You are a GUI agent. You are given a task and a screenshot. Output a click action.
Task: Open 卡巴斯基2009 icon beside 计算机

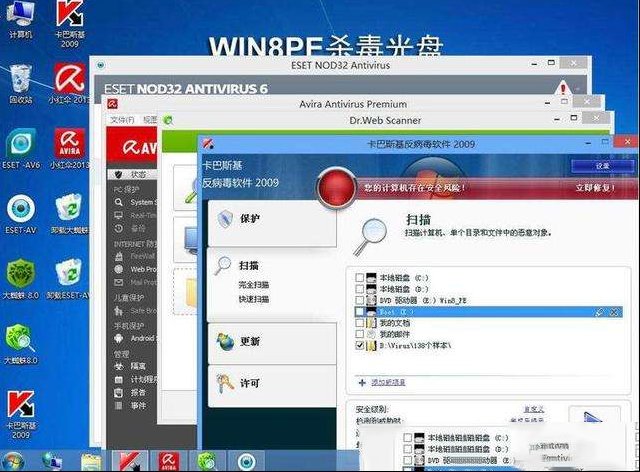(x=69, y=22)
